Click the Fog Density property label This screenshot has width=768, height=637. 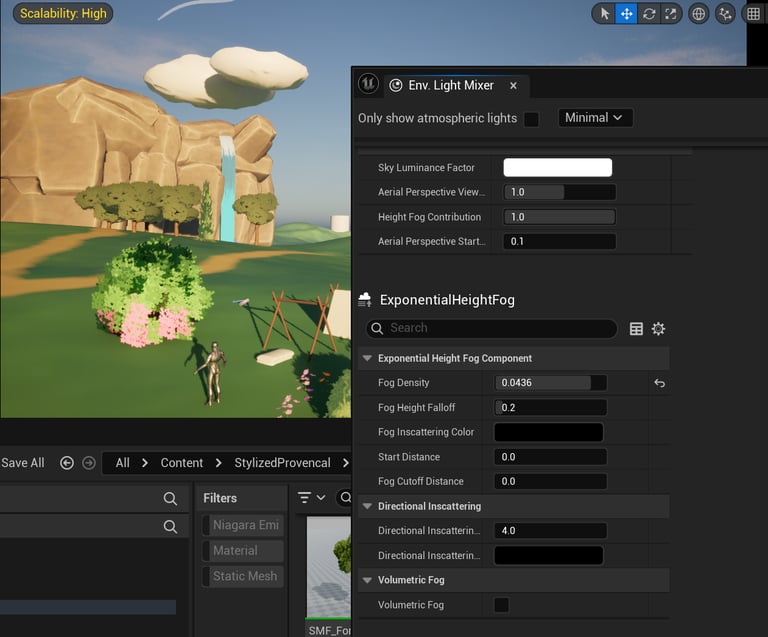coord(404,383)
